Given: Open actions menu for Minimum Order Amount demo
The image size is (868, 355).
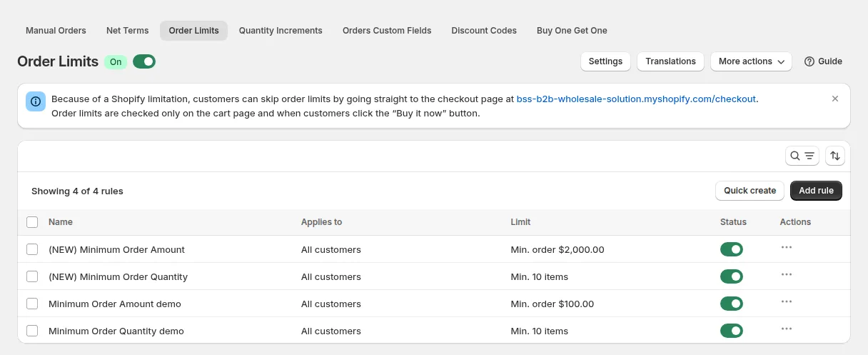Looking at the screenshot, I should (787, 301).
